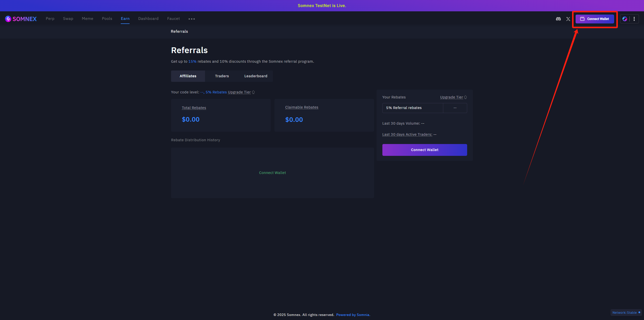The height and width of the screenshot is (320, 644).
Task: Open the Discord icon link
Action: click(558, 19)
